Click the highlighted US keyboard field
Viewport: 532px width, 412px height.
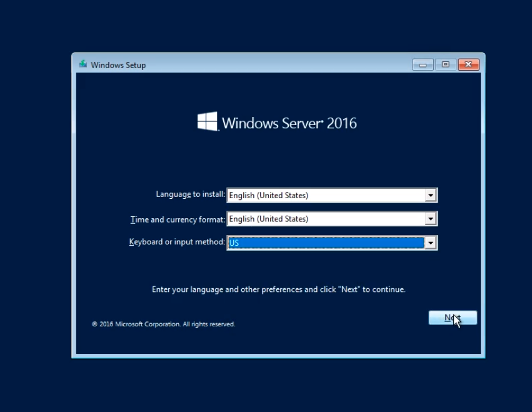click(325, 243)
